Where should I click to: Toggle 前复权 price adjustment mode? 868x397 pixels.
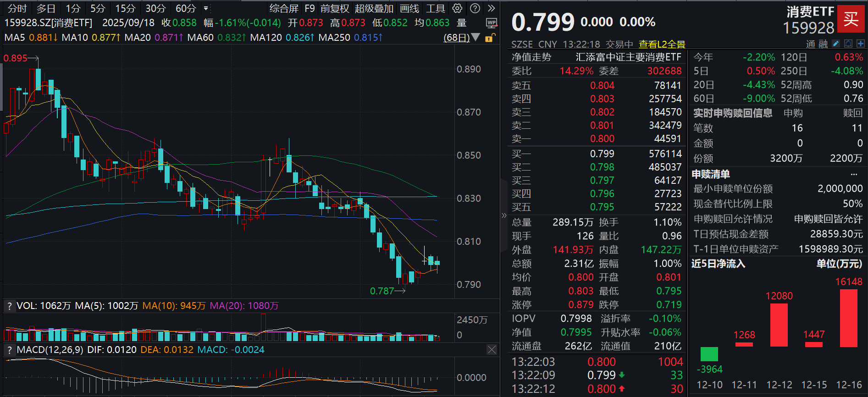334,8
